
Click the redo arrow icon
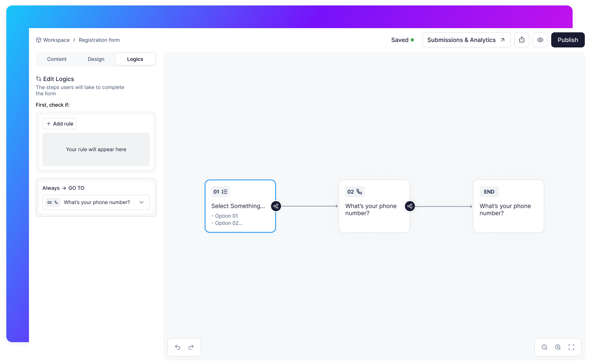click(191, 347)
